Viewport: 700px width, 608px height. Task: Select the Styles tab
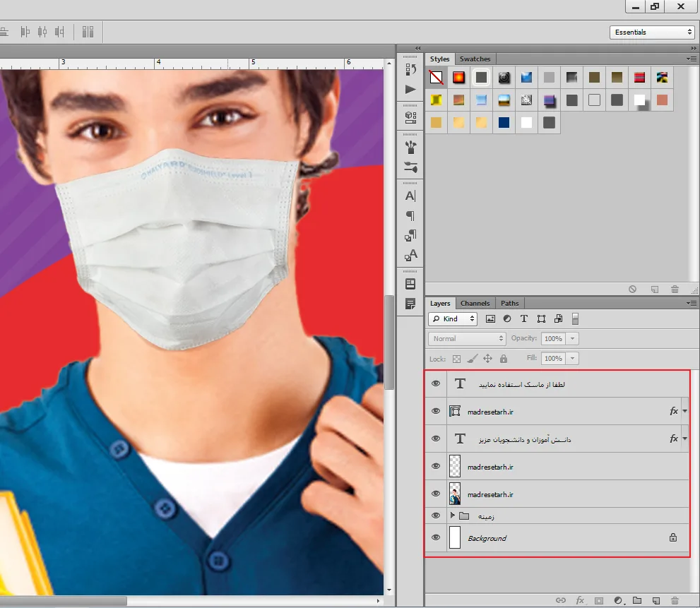[440, 59]
